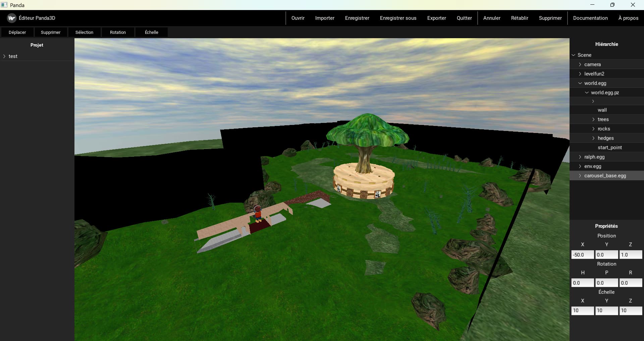Click the Position X input field
644x341 pixels.
582,255
